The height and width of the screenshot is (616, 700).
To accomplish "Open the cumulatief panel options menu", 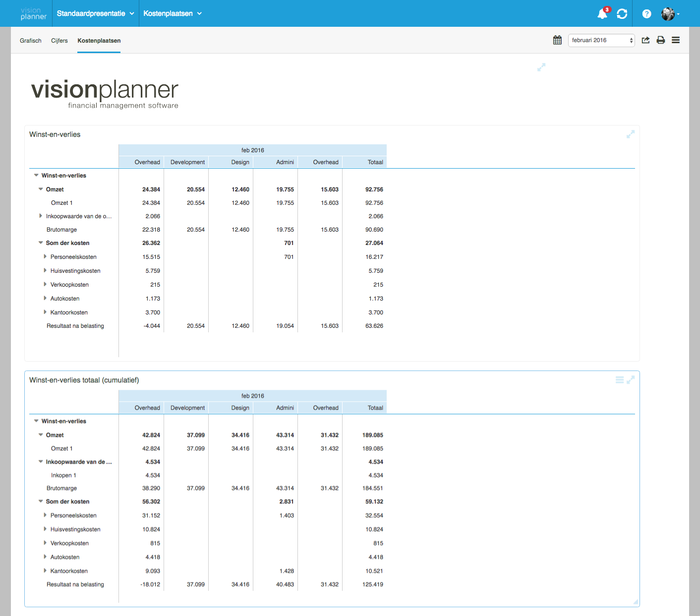I will (620, 380).
